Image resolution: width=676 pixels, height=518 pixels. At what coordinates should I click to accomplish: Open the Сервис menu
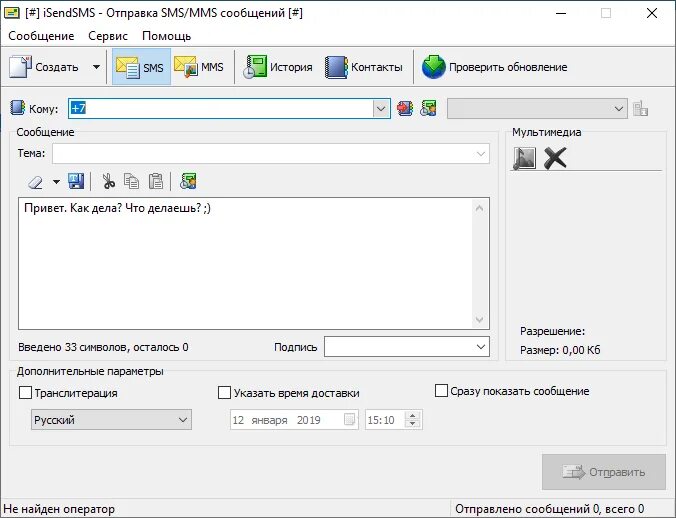coord(108,36)
